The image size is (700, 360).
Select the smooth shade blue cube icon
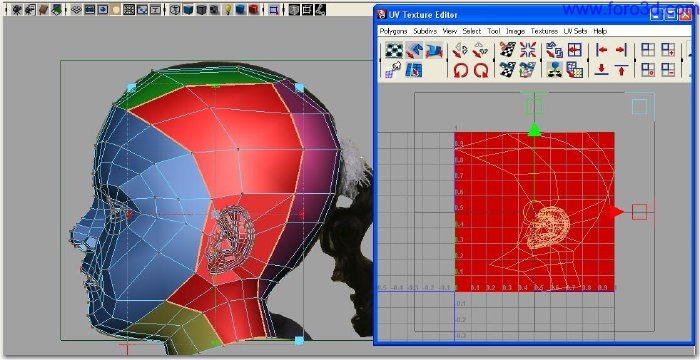188,9
